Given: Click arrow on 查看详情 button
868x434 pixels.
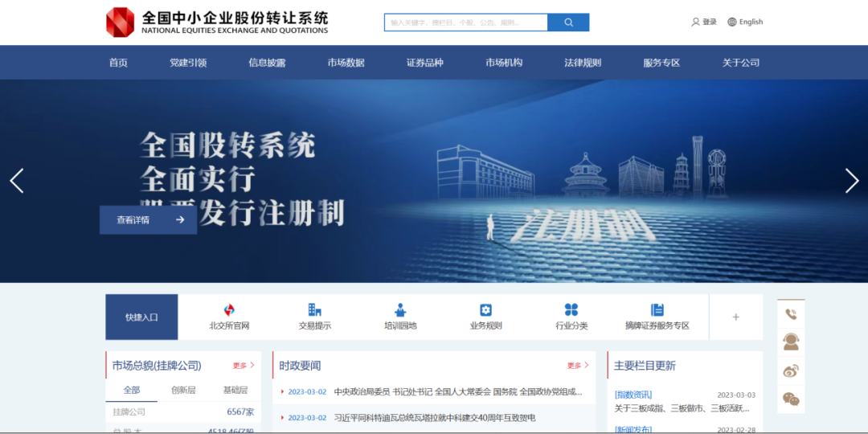Looking at the screenshot, I should [180, 219].
